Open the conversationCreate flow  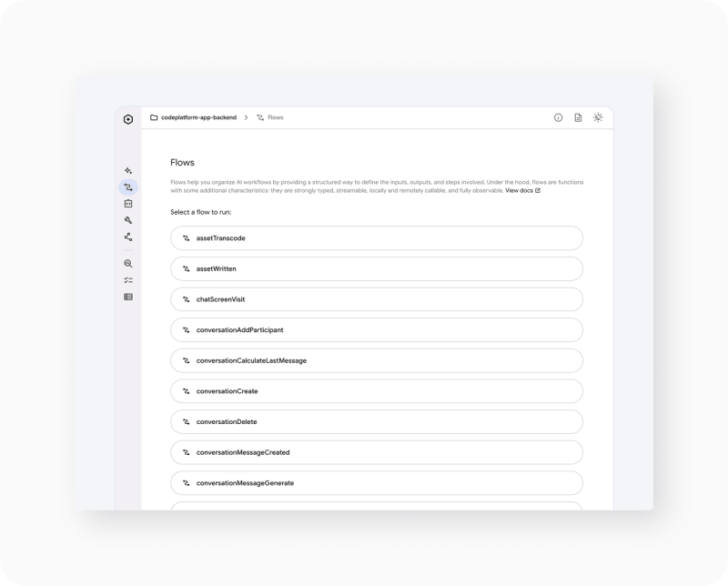point(377,390)
